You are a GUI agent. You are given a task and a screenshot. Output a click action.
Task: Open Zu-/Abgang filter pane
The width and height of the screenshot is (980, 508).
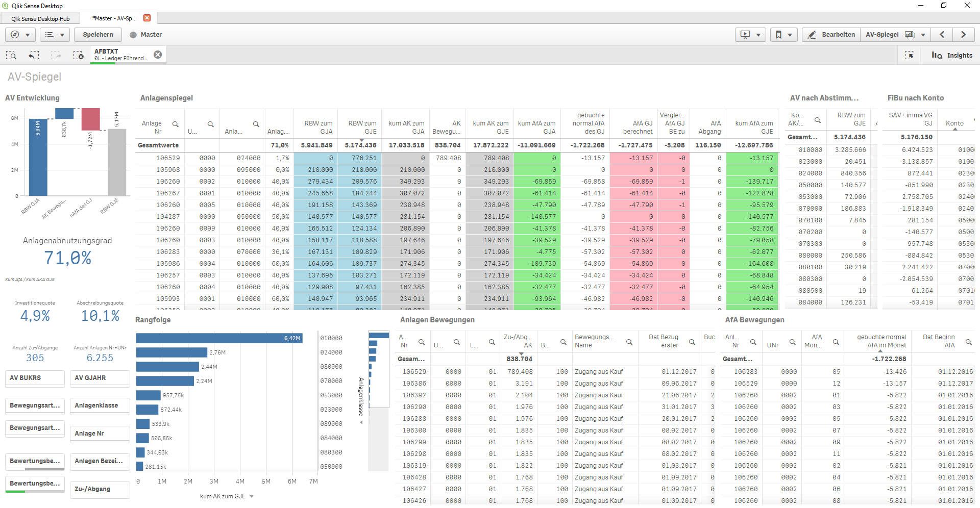(100, 489)
